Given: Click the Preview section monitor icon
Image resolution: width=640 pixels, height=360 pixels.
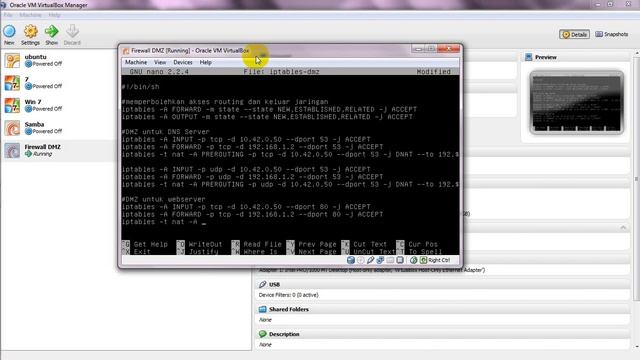Looking at the screenshot, I should 529,57.
